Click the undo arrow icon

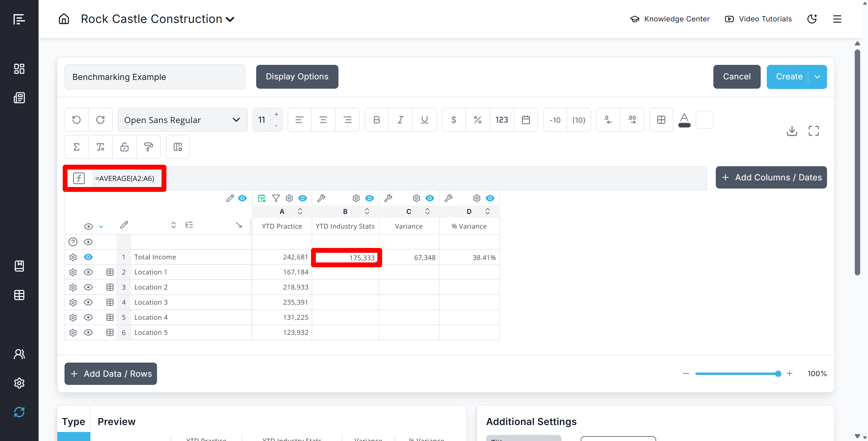[77, 120]
